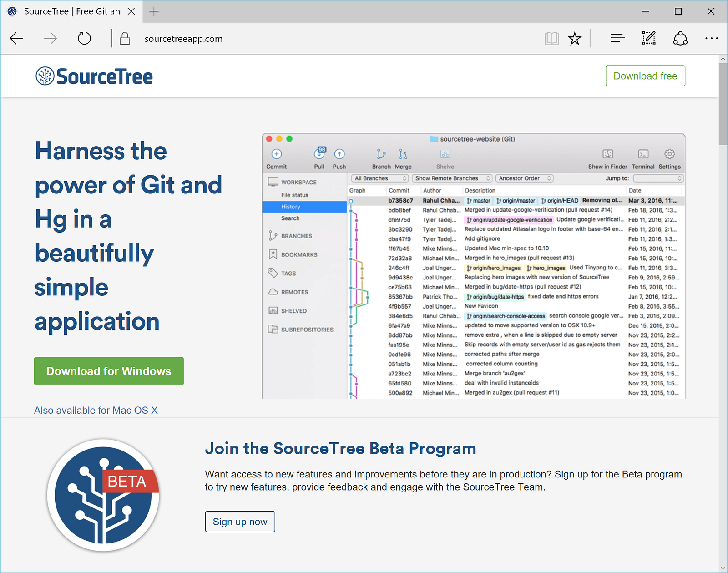This screenshot has height=573, width=728.
Task: Expand SUBREPOSITORIES section
Action: pyautogui.click(x=307, y=330)
